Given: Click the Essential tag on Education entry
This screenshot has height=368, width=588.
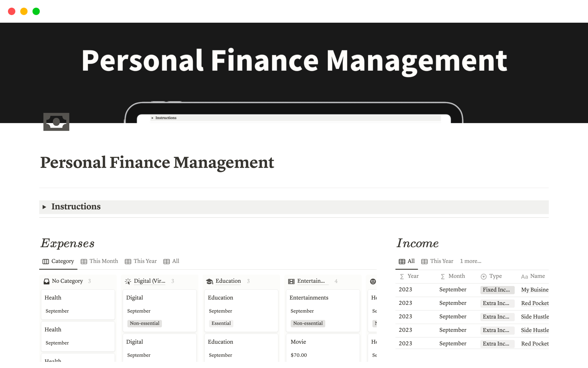Looking at the screenshot, I should (221, 323).
